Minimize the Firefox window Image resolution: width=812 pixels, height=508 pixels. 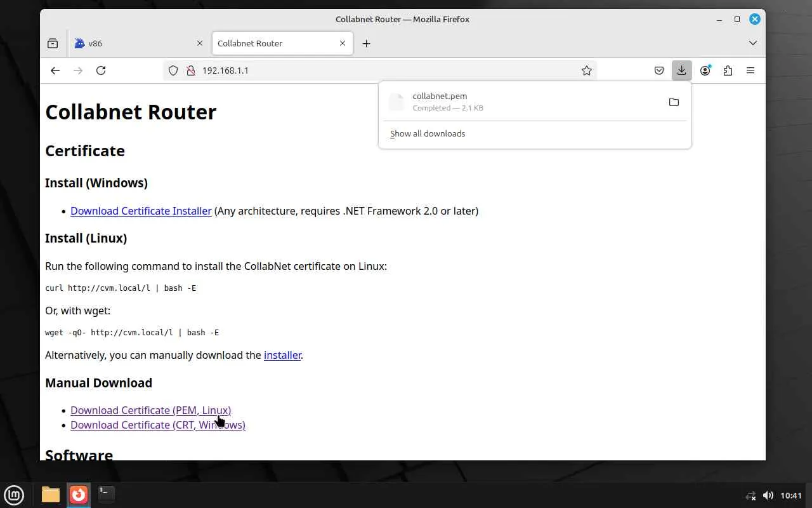click(719, 19)
